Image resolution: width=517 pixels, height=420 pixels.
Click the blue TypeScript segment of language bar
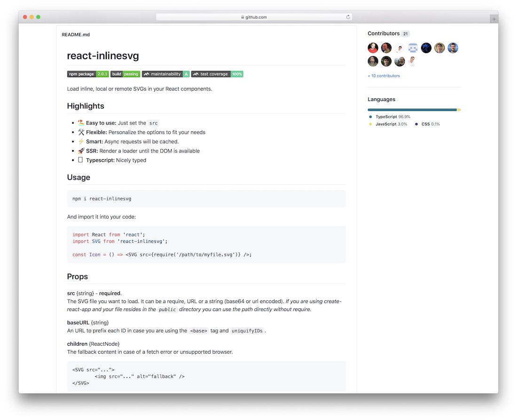point(412,110)
